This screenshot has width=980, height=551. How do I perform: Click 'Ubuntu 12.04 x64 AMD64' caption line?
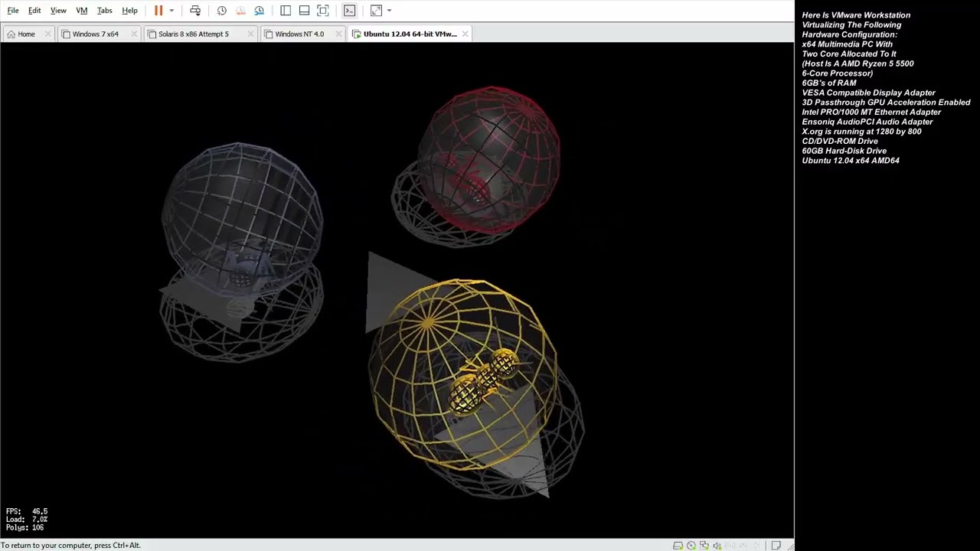pyautogui.click(x=851, y=161)
